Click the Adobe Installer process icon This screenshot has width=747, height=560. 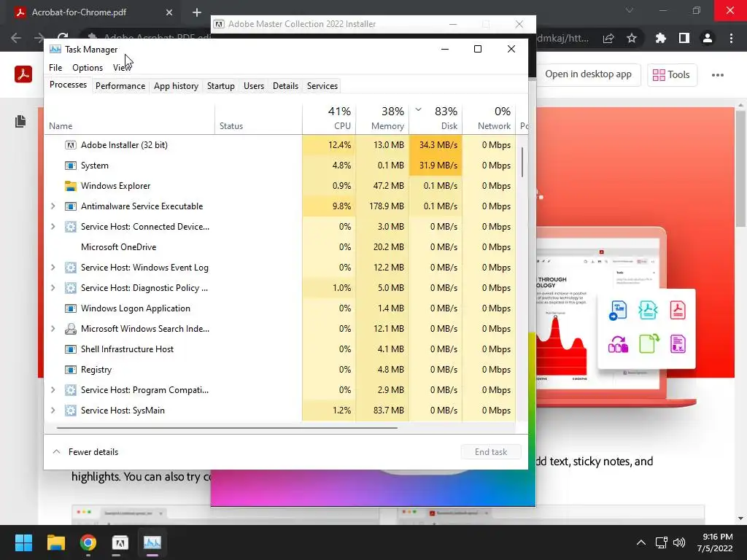point(71,145)
